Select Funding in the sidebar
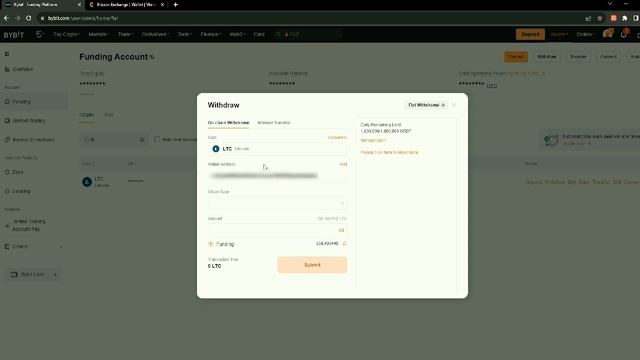Screen dimensions: 640x360 pyautogui.click(x=33, y=101)
